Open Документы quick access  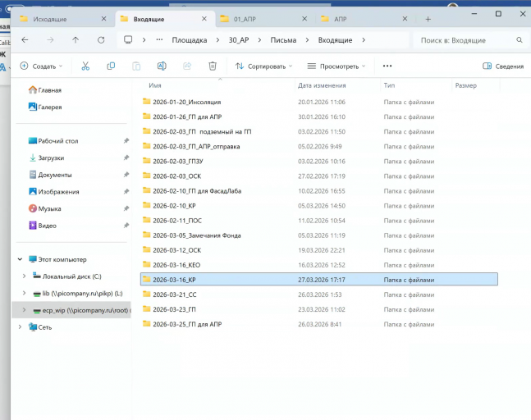pos(50,175)
